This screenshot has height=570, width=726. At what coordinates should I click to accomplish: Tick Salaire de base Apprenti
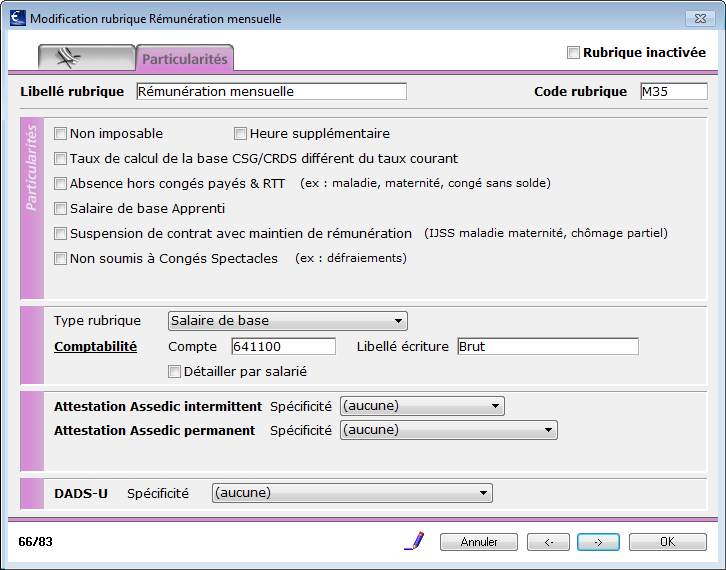point(60,209)
